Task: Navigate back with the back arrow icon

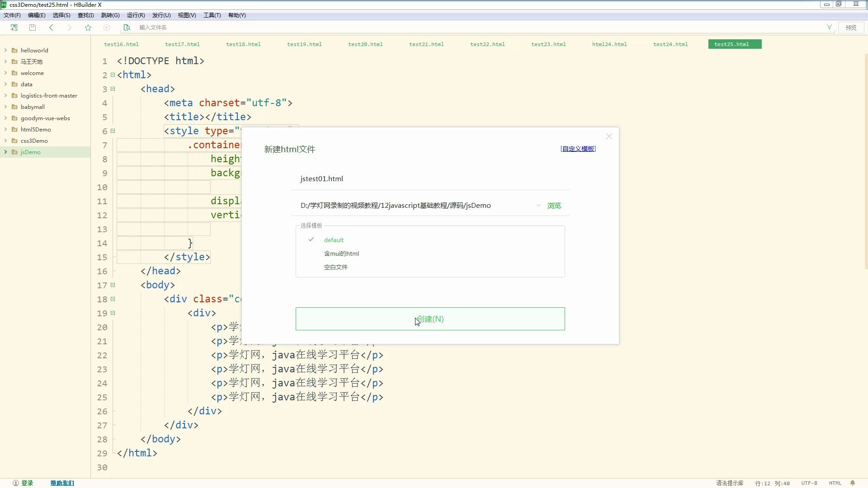Action: (x=51, y=27)
